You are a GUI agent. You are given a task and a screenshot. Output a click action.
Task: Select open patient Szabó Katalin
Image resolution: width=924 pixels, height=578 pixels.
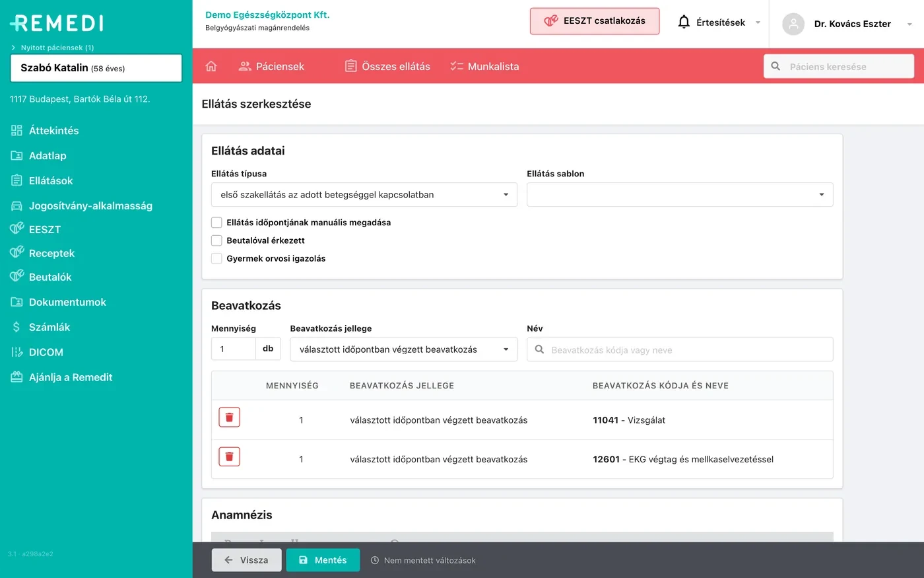[96, 68]
